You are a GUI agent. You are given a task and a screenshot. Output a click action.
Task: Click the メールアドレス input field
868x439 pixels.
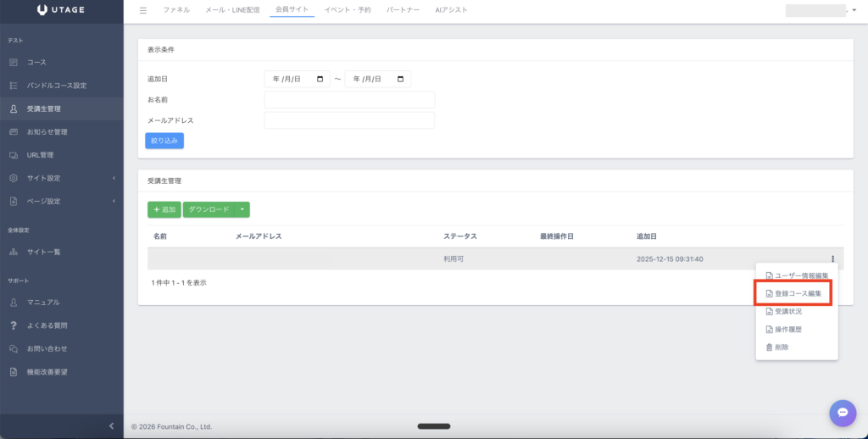349,120
